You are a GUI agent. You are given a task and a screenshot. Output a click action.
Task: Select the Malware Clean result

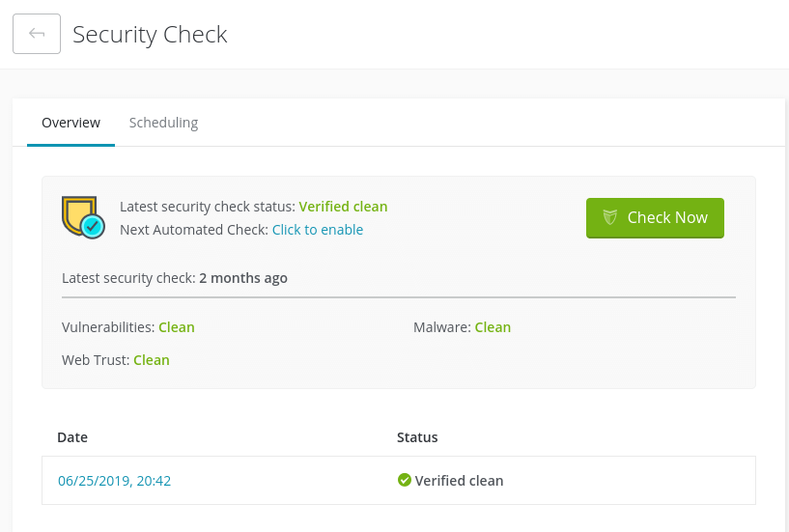tap(493, 327)
